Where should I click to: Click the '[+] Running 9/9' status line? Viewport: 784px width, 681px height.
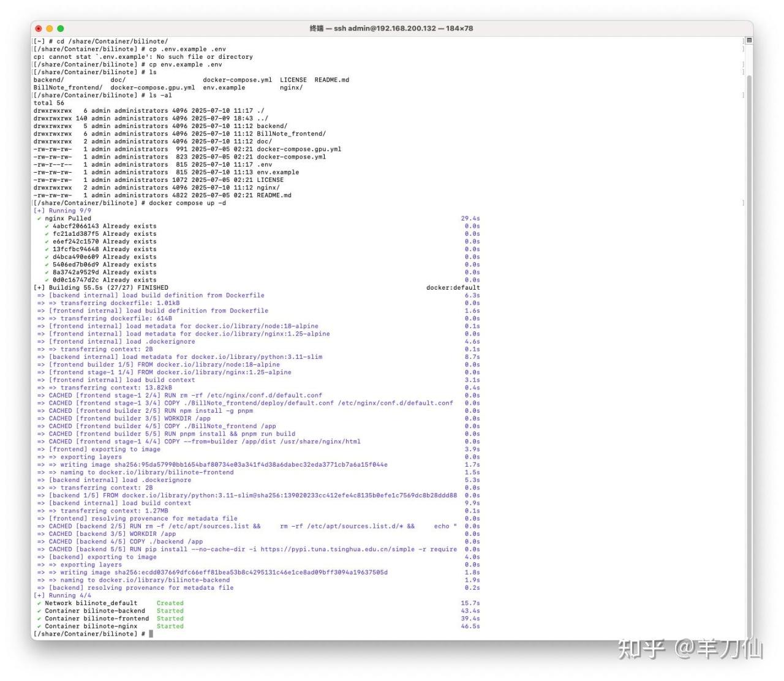click(x=62, y=211)
